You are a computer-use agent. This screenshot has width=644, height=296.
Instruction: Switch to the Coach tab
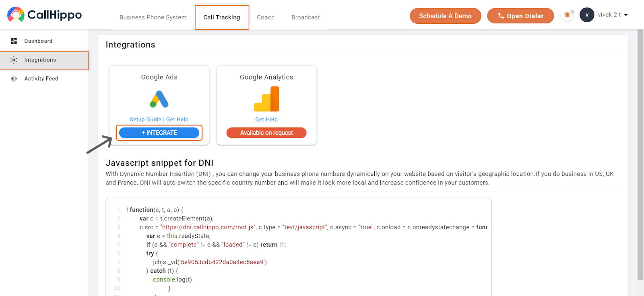click(x=266, y=17)
